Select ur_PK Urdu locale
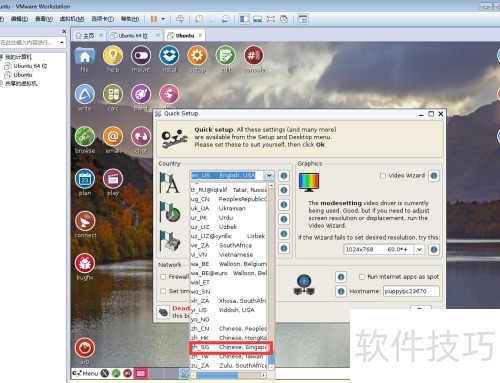The image size is (500, 383). click(x=229, y=218)
